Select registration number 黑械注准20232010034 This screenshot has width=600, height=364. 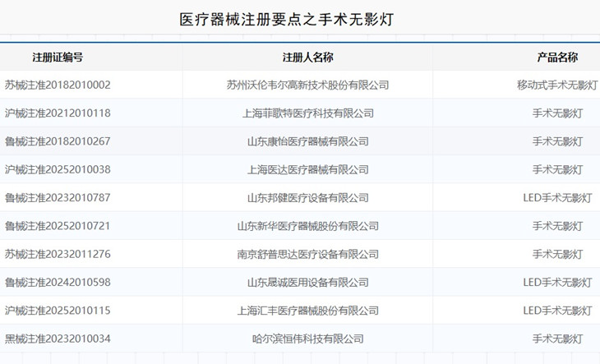pos(58,339)
